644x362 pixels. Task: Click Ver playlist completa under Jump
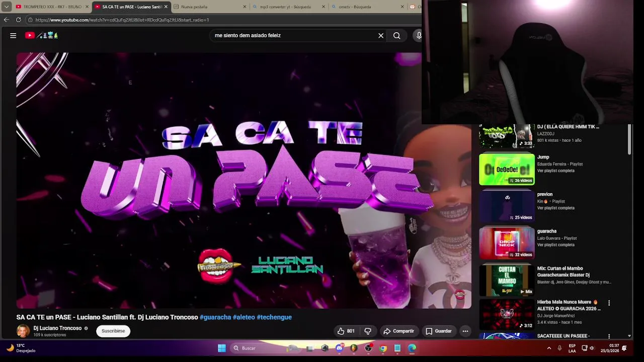pos(555,171)
